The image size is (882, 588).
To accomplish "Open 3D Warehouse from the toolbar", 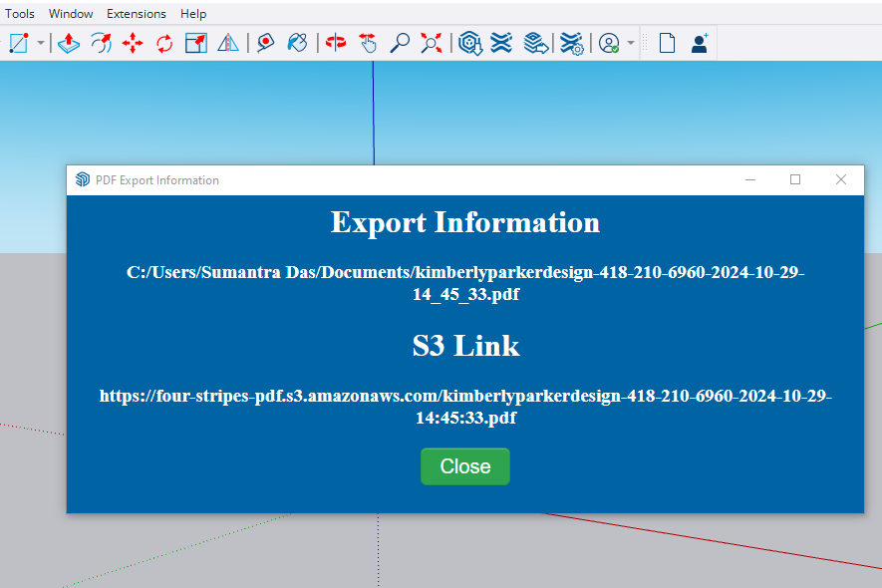I will (470, 43).
